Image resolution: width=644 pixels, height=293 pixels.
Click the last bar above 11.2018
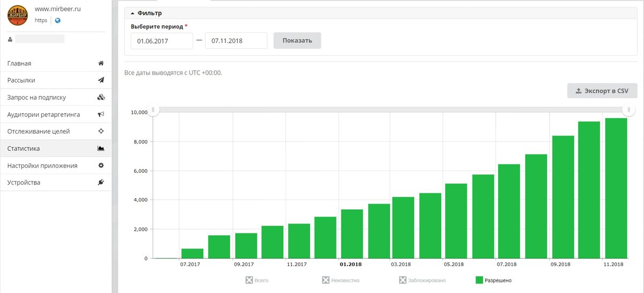pos(616,188)
